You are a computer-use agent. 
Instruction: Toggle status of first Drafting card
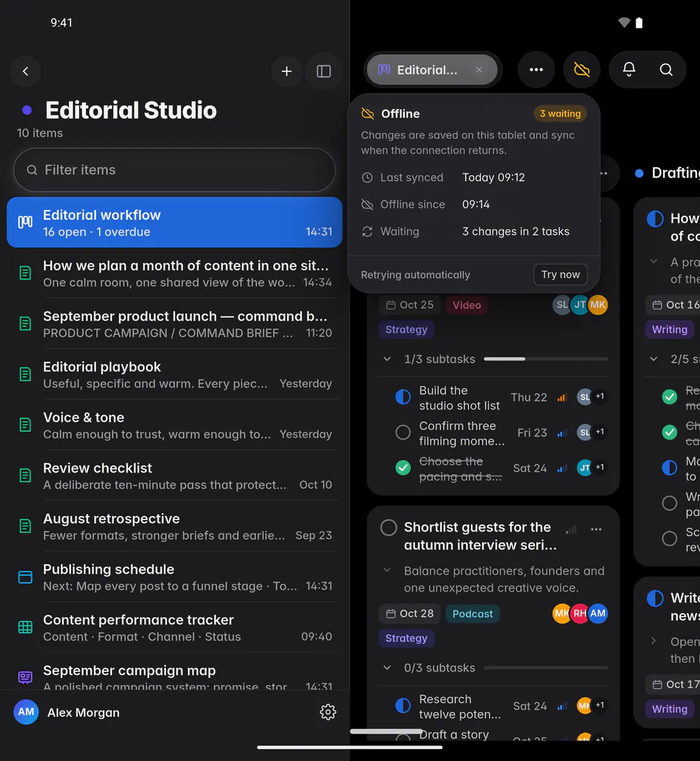coord(655,219)
